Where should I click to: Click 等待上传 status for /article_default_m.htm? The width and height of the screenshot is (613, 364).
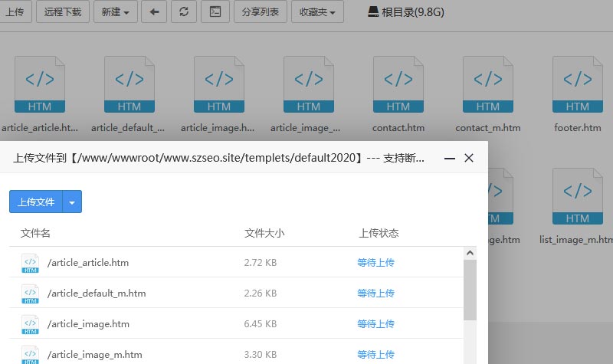(x=375, y=293)
